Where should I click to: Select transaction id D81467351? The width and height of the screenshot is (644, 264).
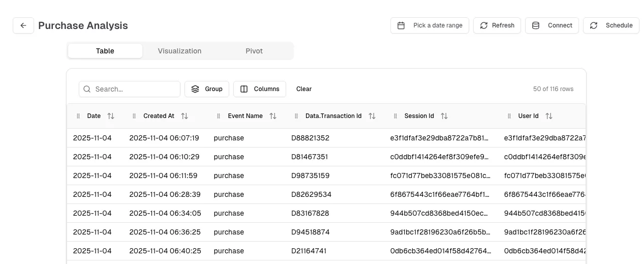(x=310, y=157)
